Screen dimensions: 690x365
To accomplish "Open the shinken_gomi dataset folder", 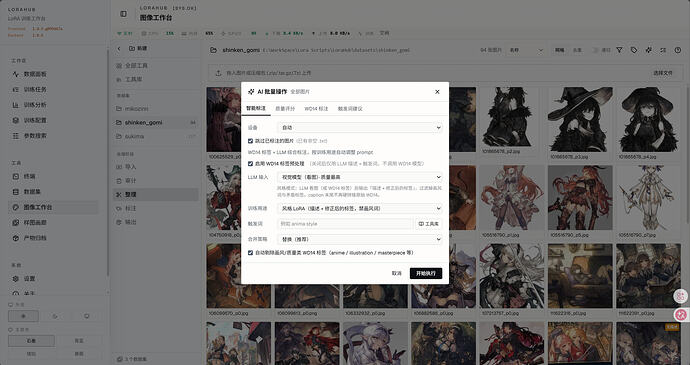I will (156, 122).
